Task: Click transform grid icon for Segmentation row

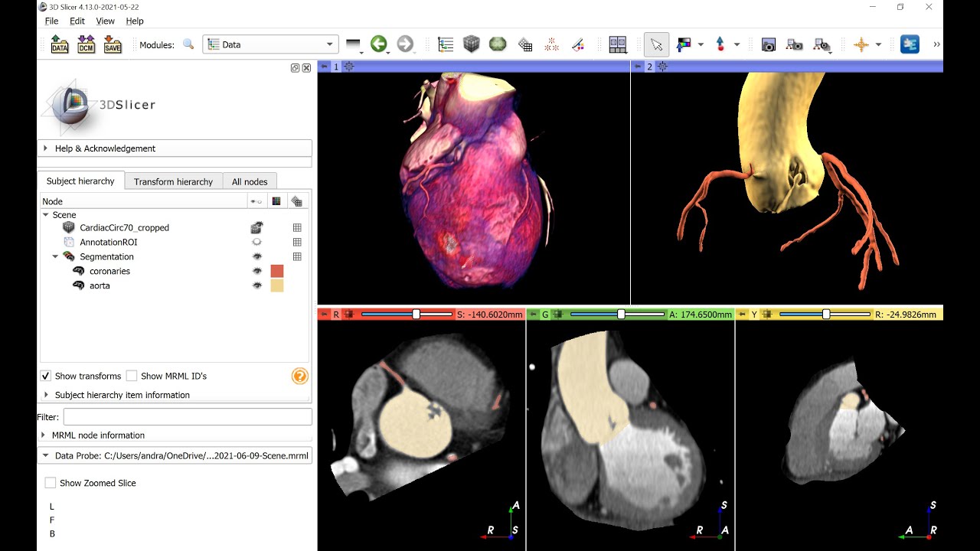Action: (297, 256)
